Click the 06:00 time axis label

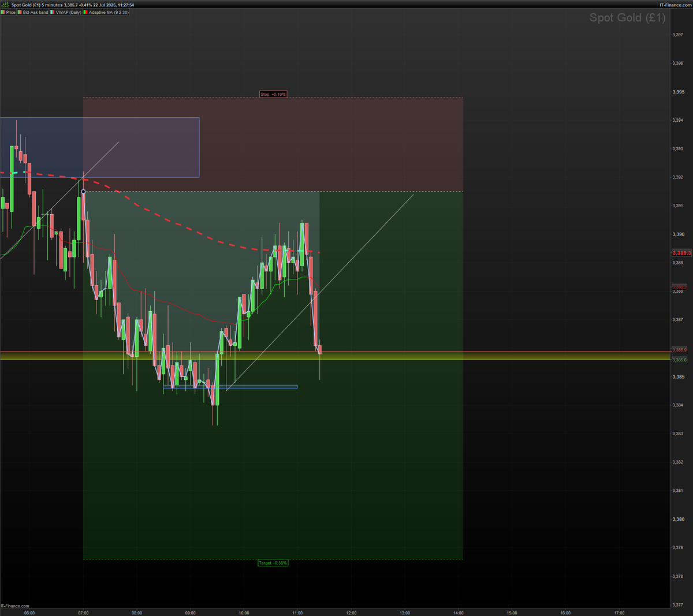coord(29,613)
